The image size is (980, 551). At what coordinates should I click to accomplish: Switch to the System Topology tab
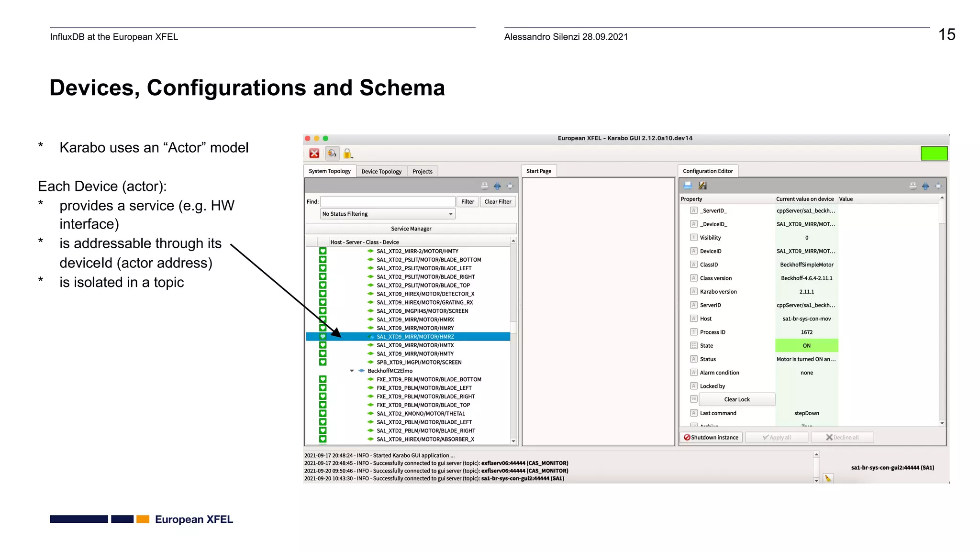coord(330,171)
